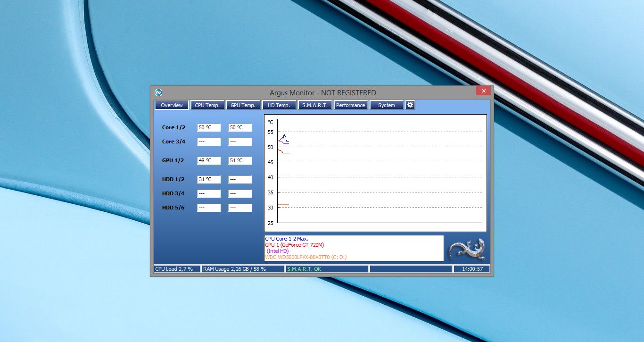This screenshot has width=644, height=342.
Task: Click the GPU 1 field showing 48 °C
Action: click(209, 160)
